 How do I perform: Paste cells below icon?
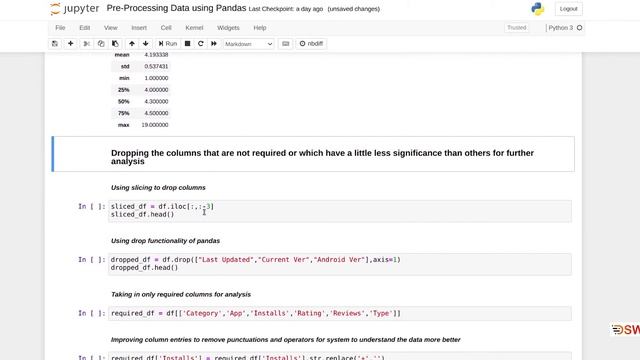coord(115,44)
